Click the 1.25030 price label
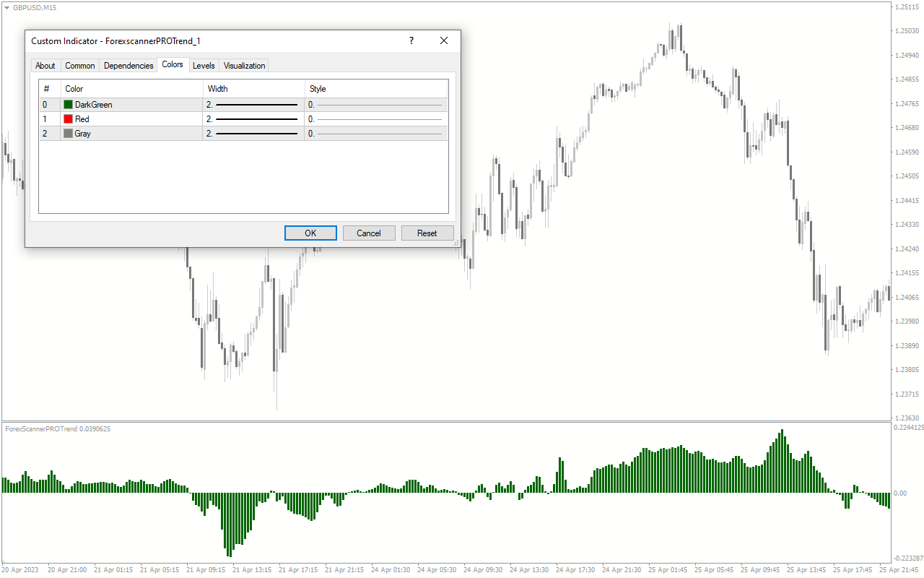The image size is (924, 578). click(906, 31)
